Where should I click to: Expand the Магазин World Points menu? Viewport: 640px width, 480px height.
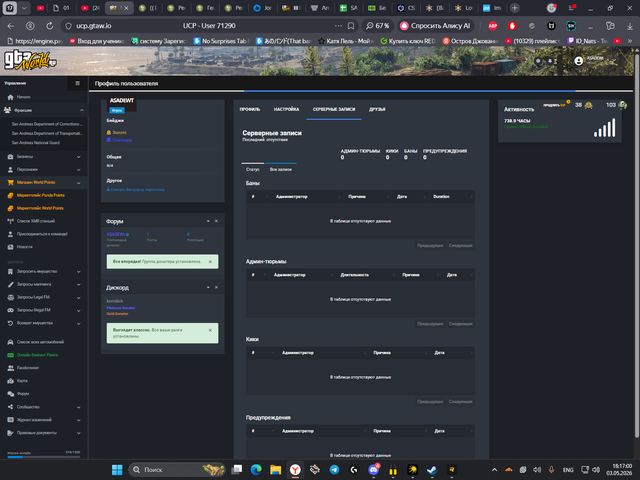(78, 183)
